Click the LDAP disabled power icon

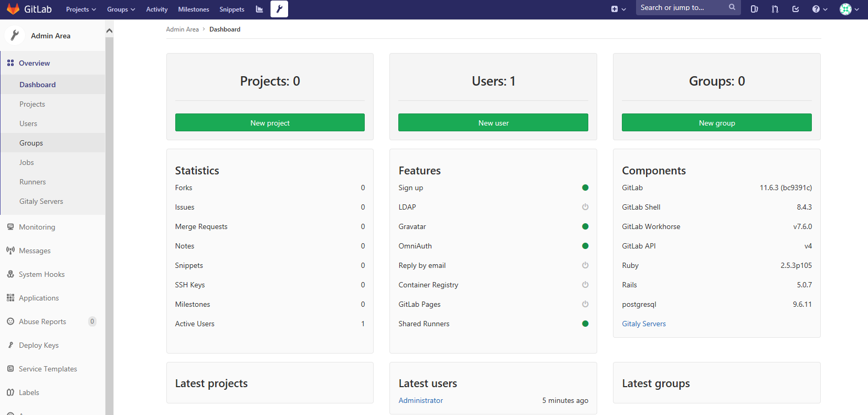pyautogui.click(x=585, y=207)
